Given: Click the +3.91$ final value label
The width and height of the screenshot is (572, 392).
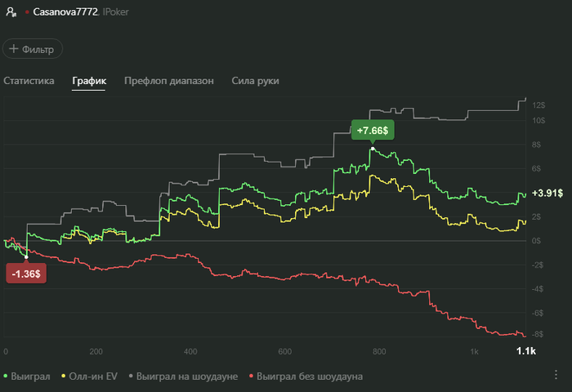Looking at the screenshot, I should coord(547,193).
